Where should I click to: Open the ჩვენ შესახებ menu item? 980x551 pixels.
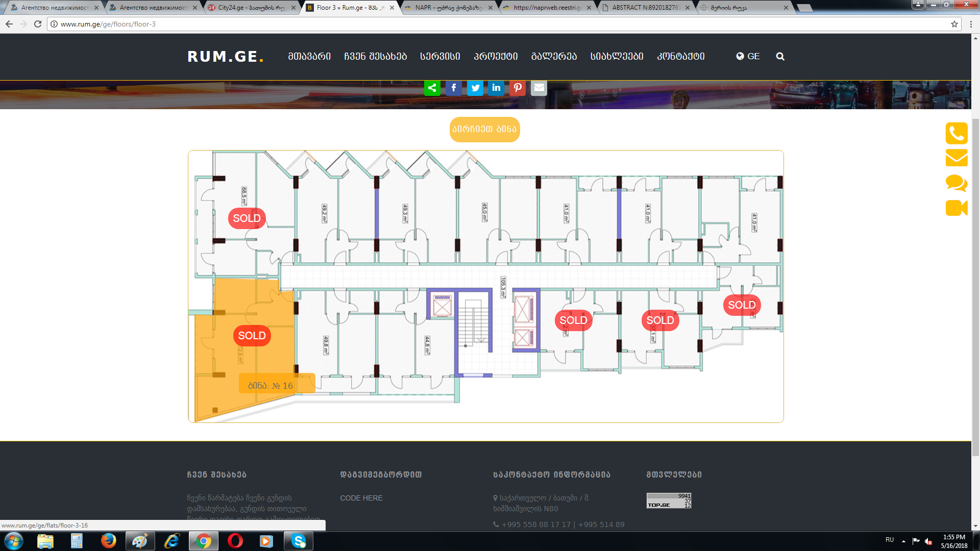pyautogui.click(x=375, y=56)
